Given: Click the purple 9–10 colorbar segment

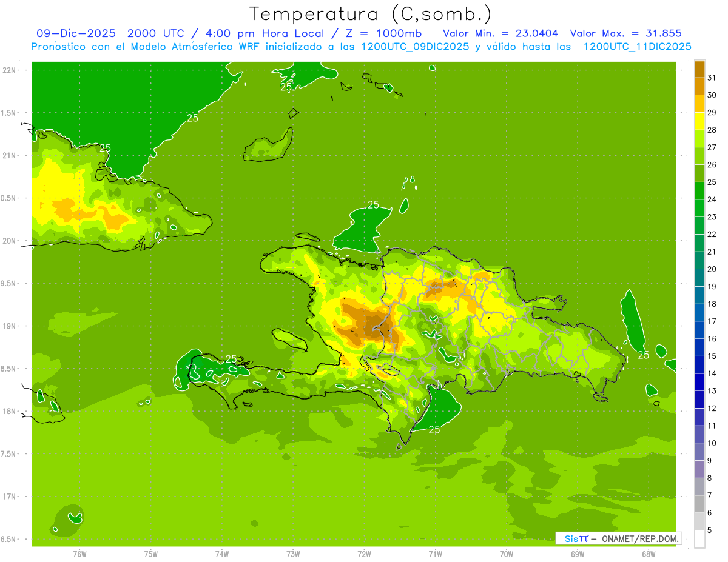Looking at the screenshot, I should 699,452.
